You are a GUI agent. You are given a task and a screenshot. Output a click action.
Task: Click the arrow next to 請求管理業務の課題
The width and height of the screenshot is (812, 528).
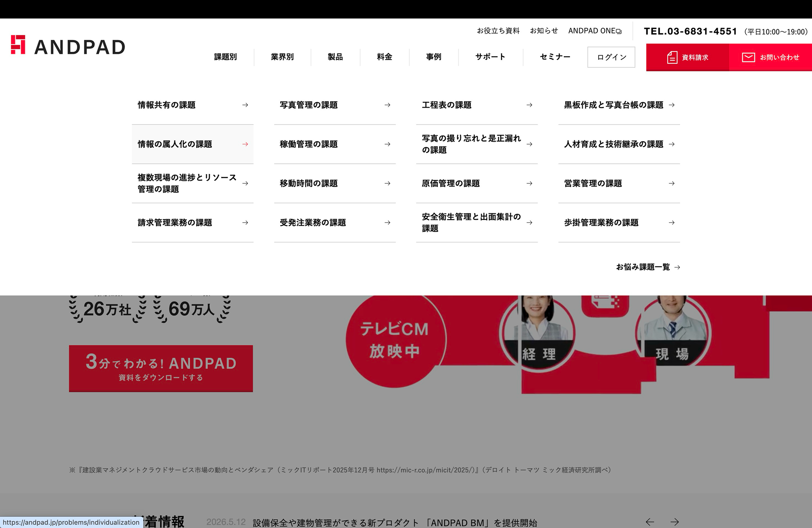245,223
